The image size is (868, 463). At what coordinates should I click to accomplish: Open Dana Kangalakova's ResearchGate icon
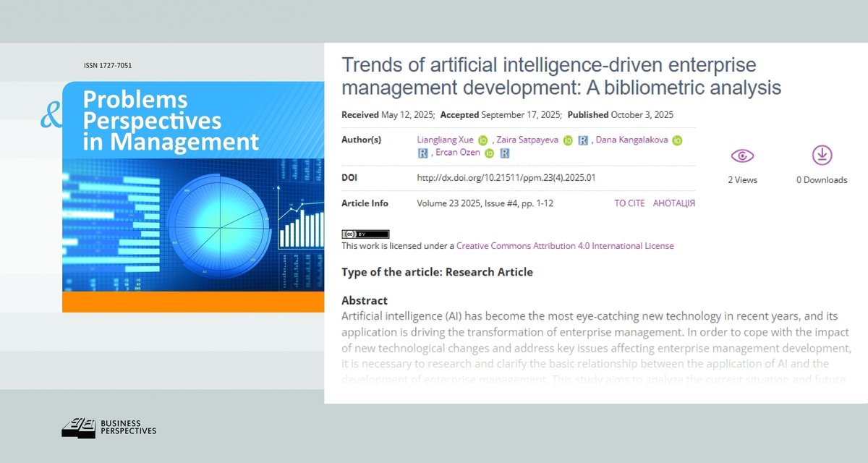[x=422, y=153]
